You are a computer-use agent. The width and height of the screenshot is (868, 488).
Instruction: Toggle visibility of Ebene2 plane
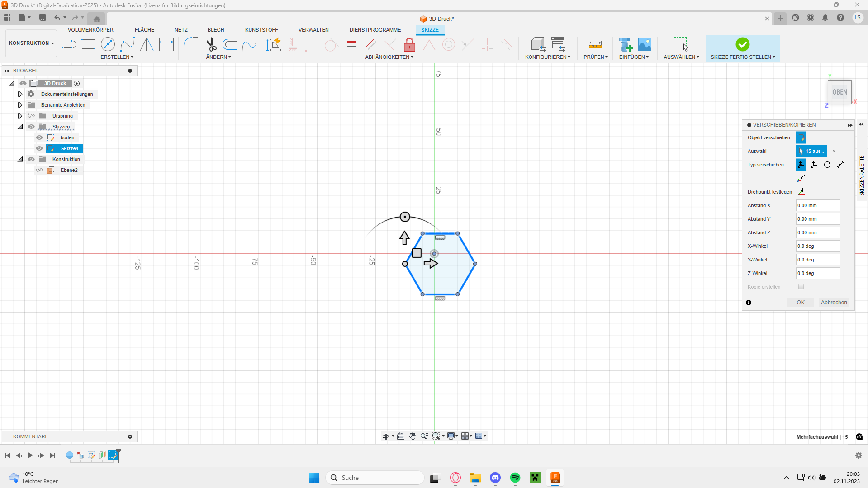coord(39,170)
